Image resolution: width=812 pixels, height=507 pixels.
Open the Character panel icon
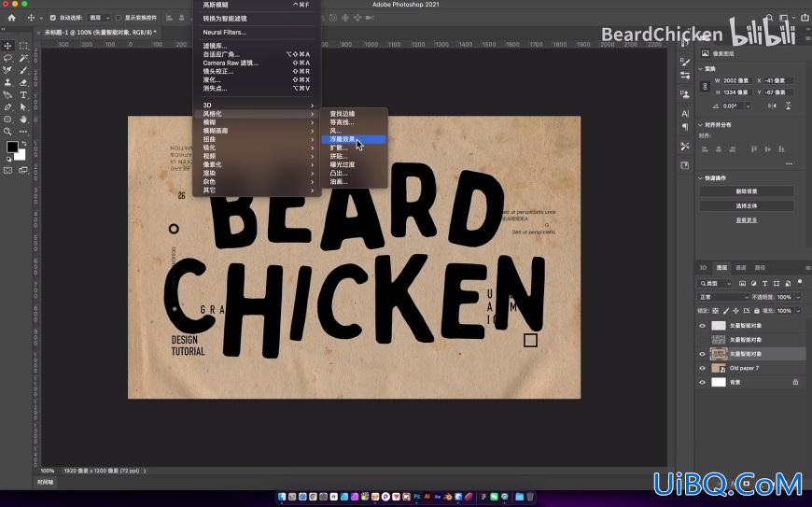click(x=685, y=113)
